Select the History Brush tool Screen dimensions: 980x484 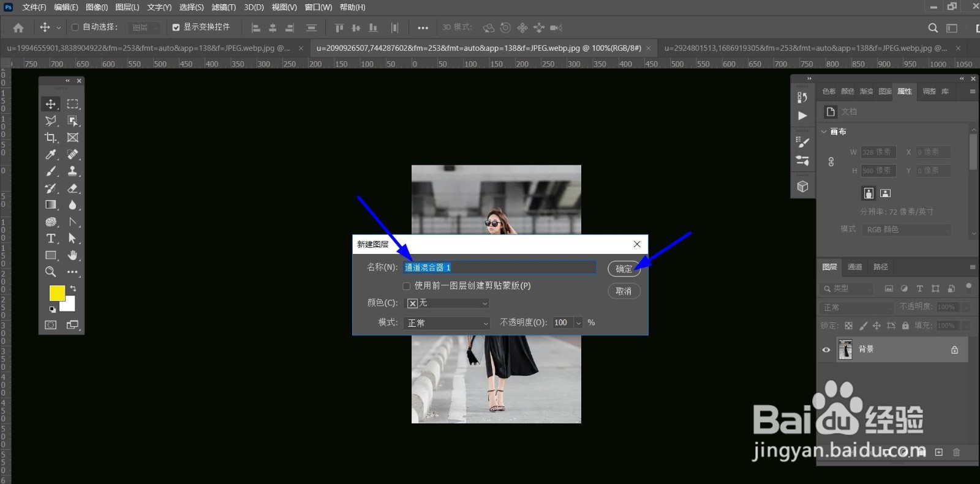[51, 188]
